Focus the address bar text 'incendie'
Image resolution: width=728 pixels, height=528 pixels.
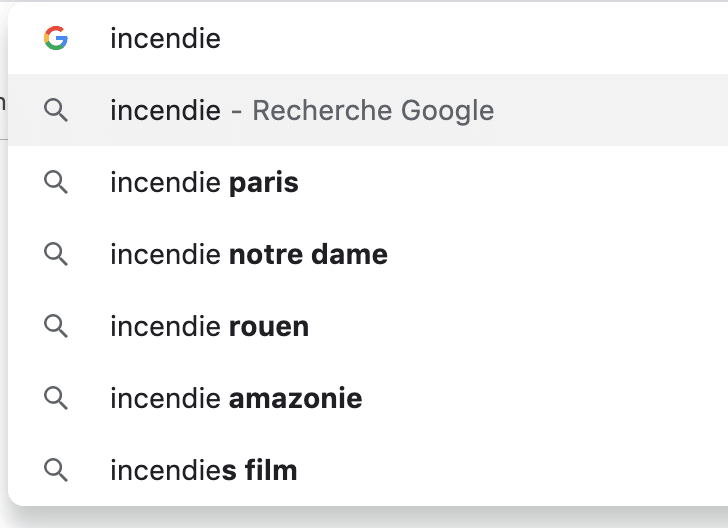coord(165,39)
